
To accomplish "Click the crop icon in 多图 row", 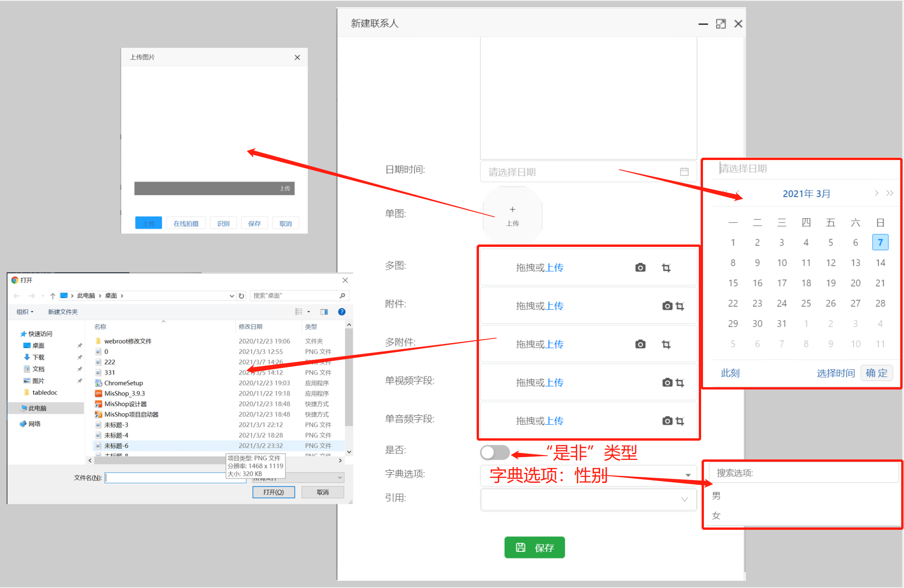I will (666, 268).
